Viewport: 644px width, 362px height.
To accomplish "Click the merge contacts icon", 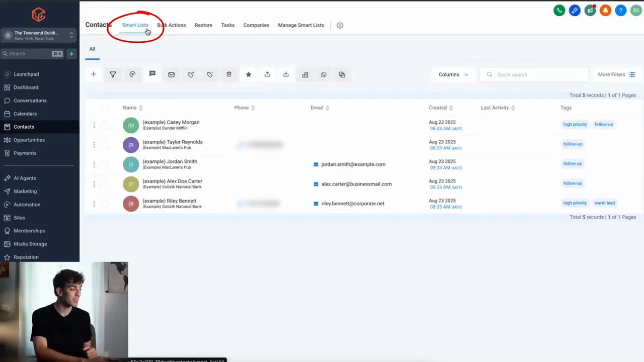I will [x=342, y=74].
